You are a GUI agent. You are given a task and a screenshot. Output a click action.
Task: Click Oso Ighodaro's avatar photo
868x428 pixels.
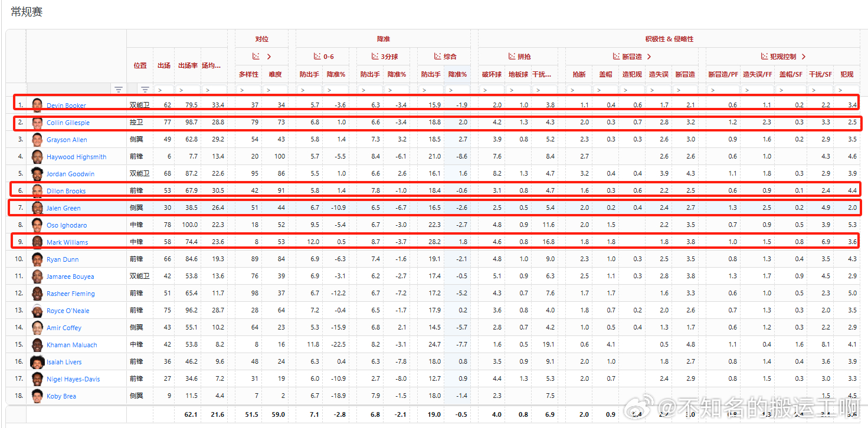[38, 225]
